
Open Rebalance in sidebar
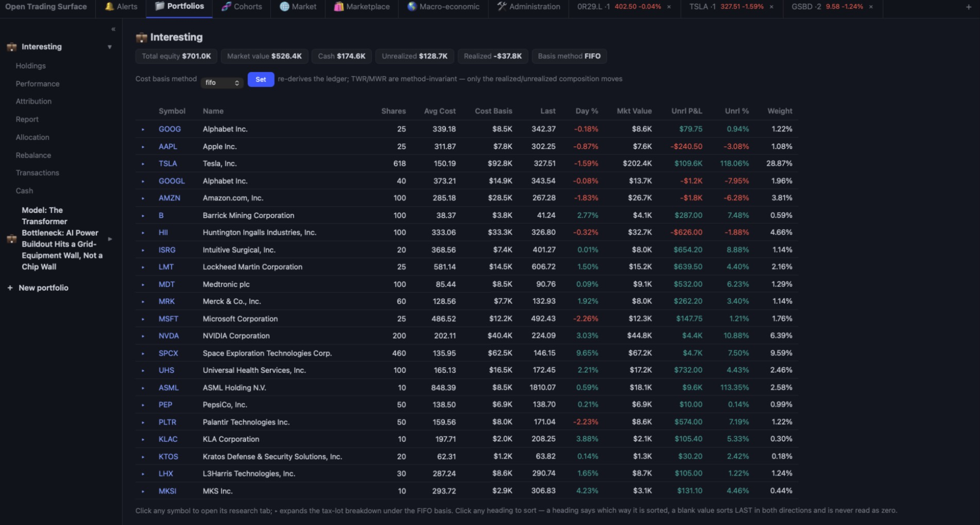click(x=33, y=155)
